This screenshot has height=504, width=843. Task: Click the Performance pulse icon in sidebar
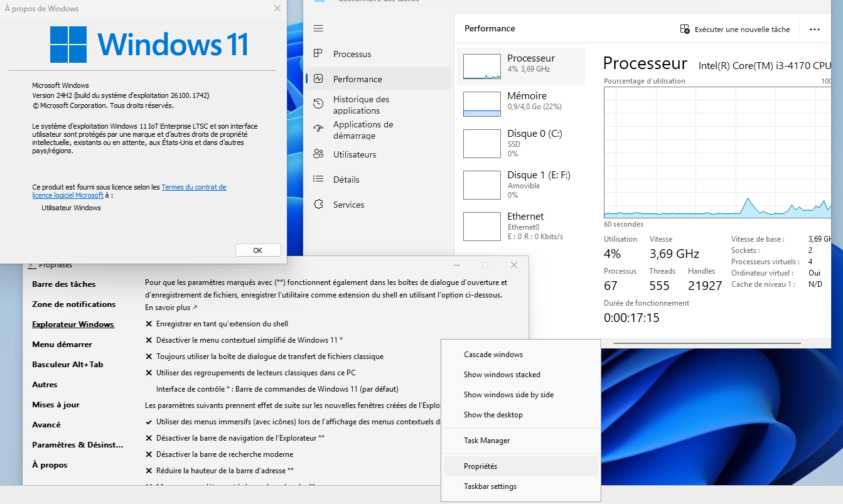point(318,78)
